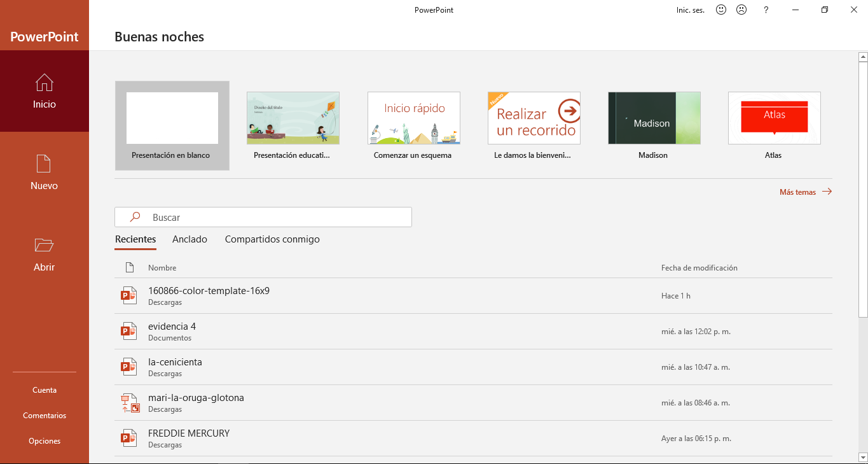Click the smiley feedback icon
The image size is (868, 464).
click(x=720, y=10)
